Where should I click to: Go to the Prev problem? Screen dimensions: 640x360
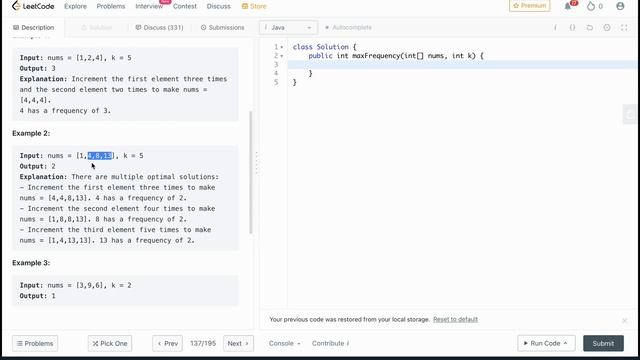167,343
